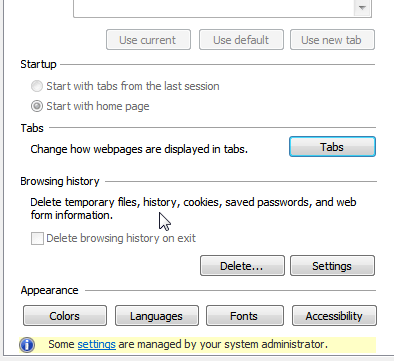Viewport: 394px width, 361px height.
Task: Open the Tabs settings button
Action: pyautogui.click(x=332, y=147)
